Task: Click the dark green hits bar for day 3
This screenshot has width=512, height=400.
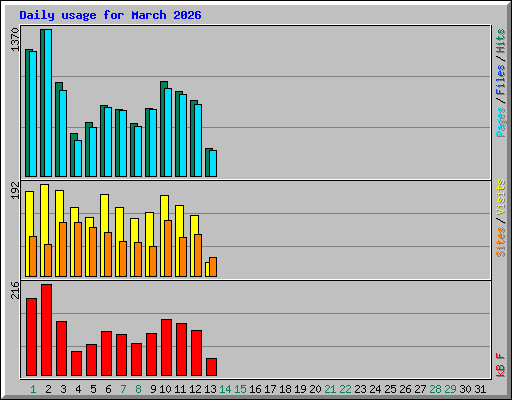Action: coord(58,129)
